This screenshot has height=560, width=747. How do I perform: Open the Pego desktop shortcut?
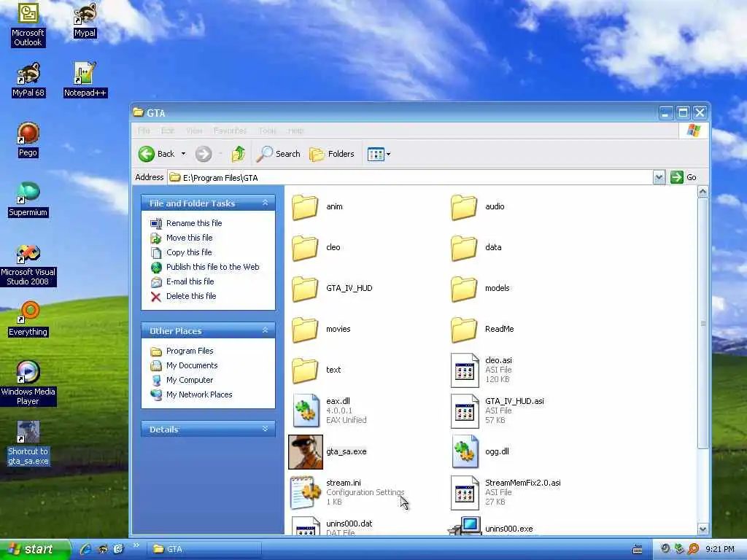tap(28, 140)
